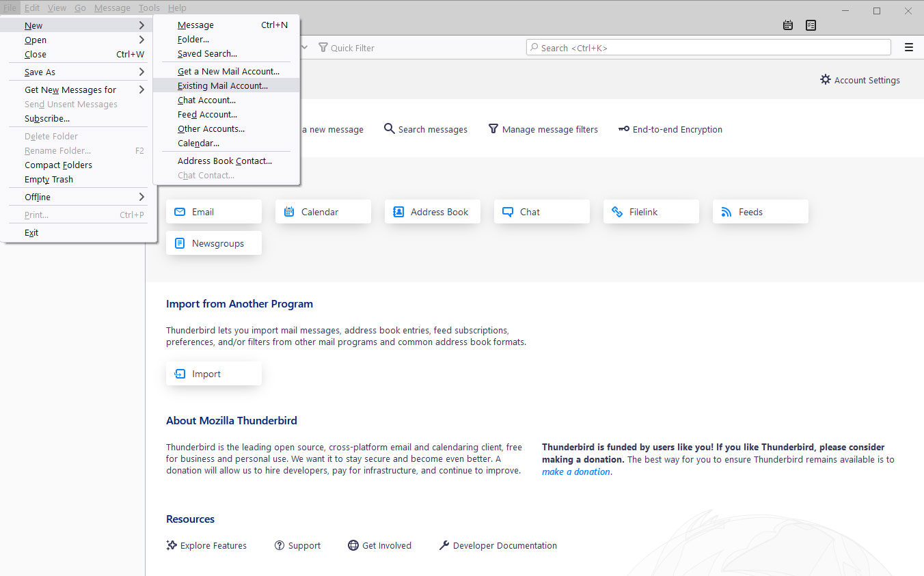
Task: Choose Compact Folders menu item
Action: 79,165
